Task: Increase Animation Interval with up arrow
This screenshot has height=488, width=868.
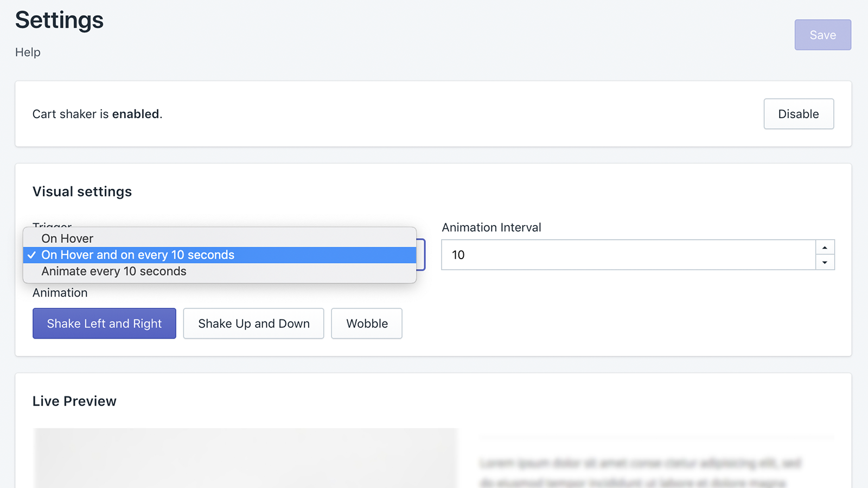Action: point(825,247)
